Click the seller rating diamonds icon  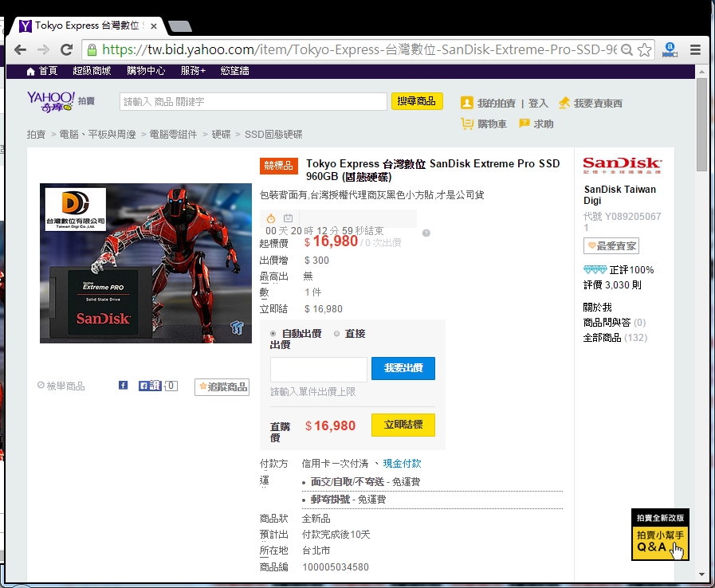(595, 270)
